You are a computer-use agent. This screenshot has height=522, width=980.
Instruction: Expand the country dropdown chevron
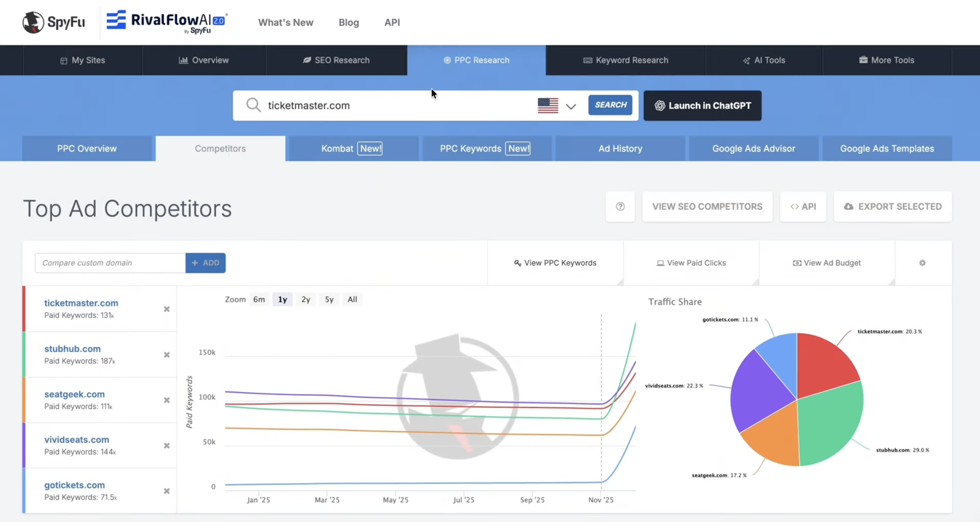click(571, 106)
